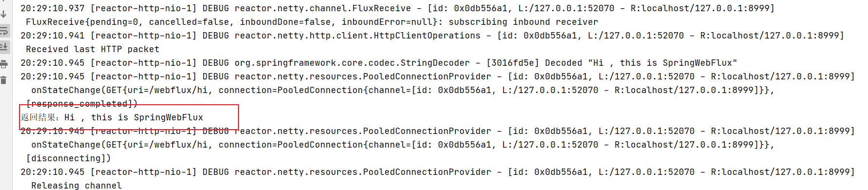
Task: Click reactor.netty.channel.FluxReceive logger name
Action: (323, 8)
